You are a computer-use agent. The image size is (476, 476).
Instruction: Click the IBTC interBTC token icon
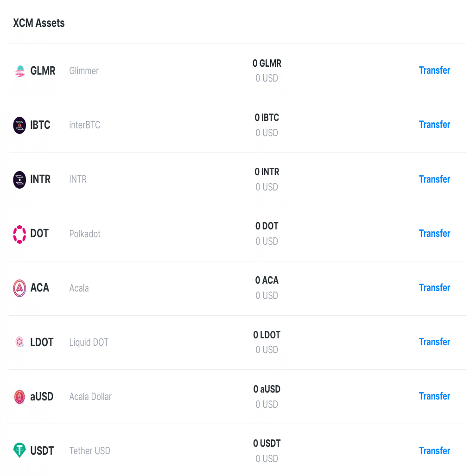[x=19, y=125]
